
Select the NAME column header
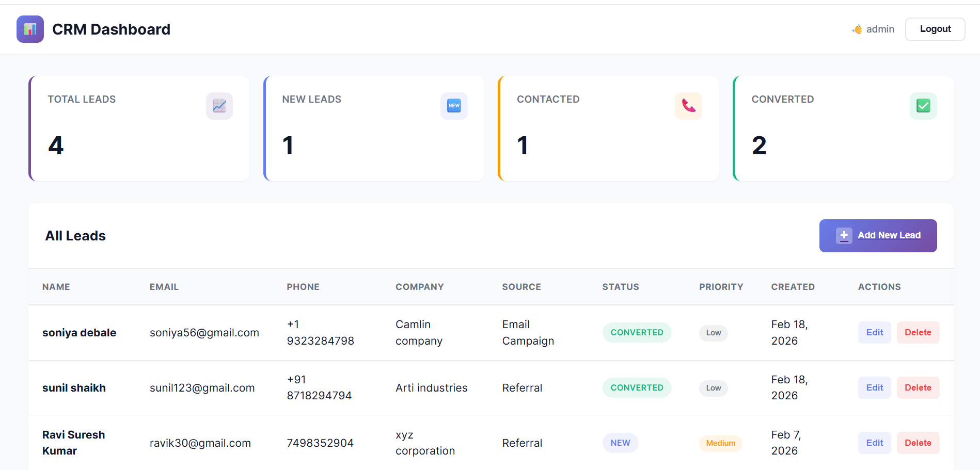pyautogui.click(x=56, y=287)
